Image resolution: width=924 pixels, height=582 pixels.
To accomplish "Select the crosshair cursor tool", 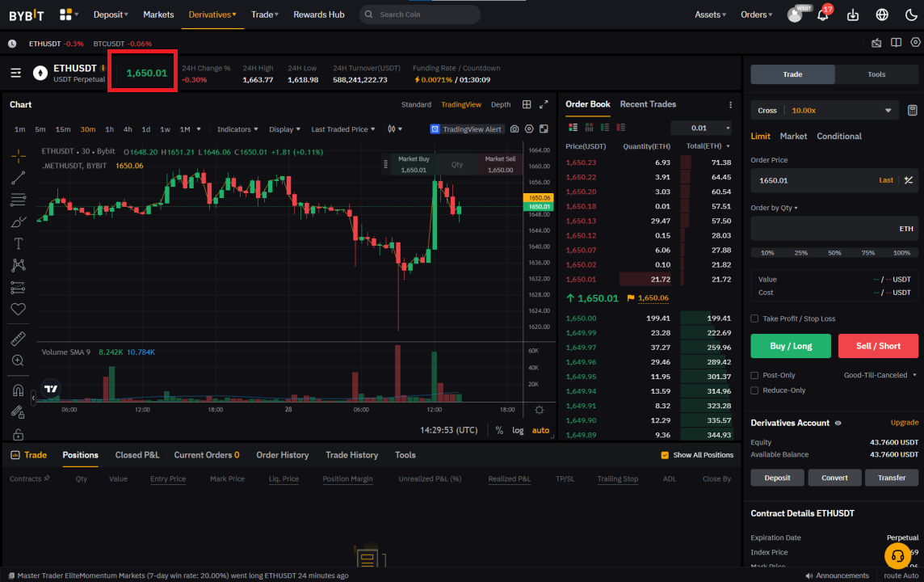I will (x=19, y=156).
